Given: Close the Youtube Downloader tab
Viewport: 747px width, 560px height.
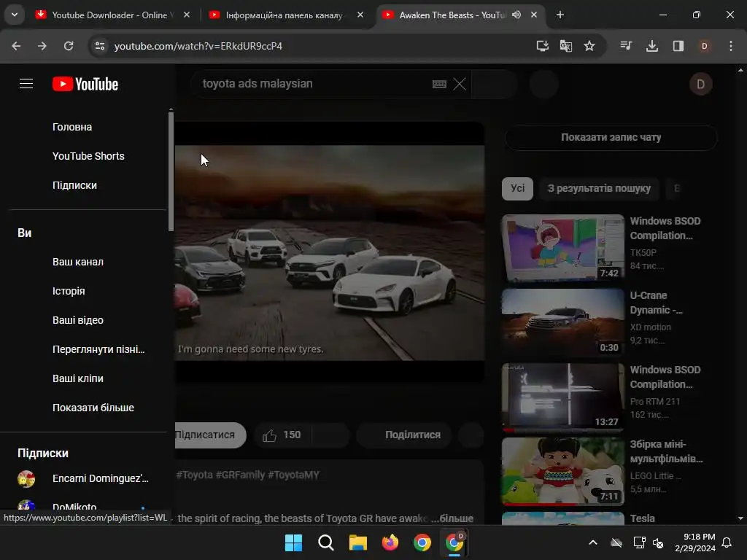Looking at the screenshot, I should point(187,15).
